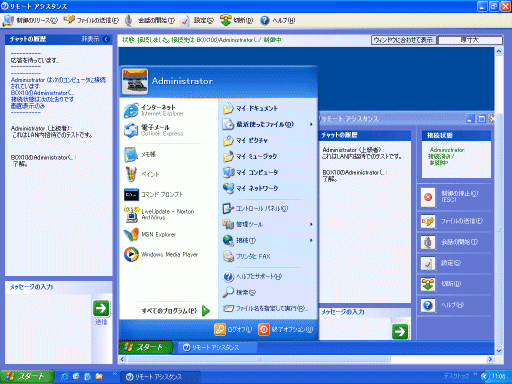Screen dimensions: 512x384
Task: Click the red stop control icon in remote panel
Action: coord(428,197)
